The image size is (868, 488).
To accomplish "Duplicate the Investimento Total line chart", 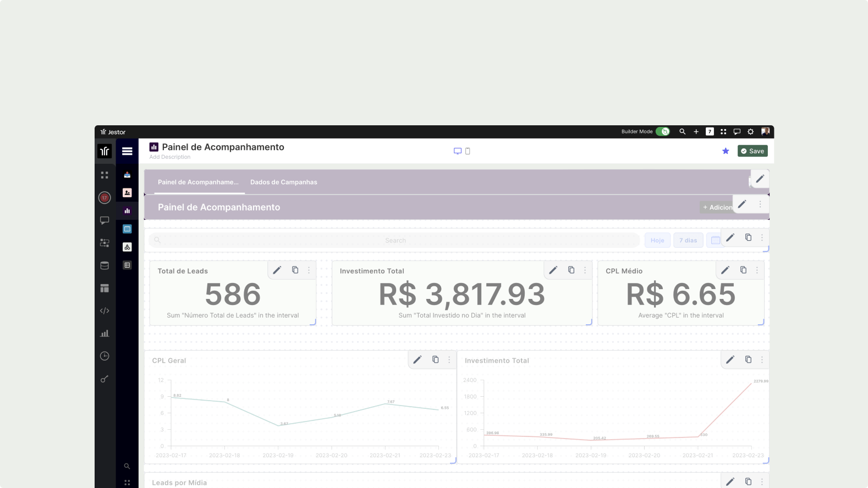I will click(748, 359).
